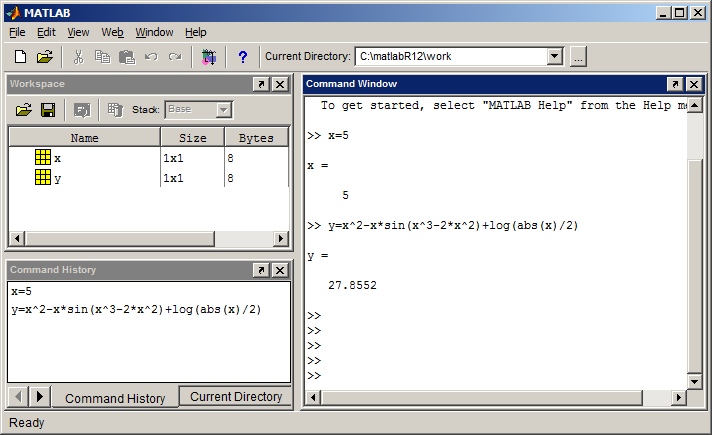Click the Command Window horizontal scrollbar thumb

click(x=482, y=398)
